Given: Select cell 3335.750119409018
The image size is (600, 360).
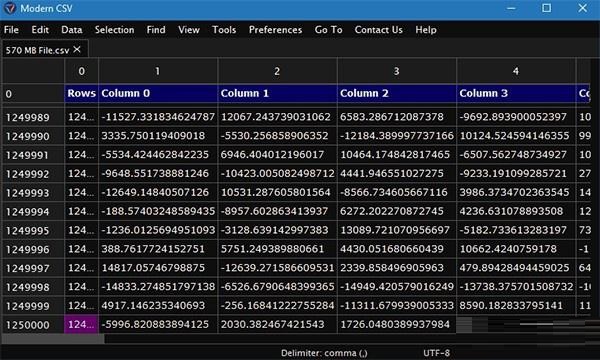Looking at the screenshot, I should 158,136.
